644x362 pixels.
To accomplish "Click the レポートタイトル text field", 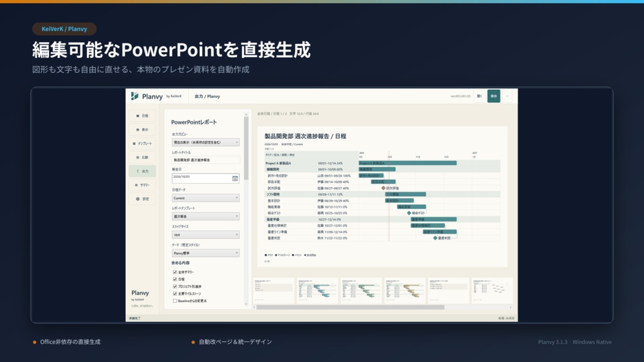I will pyautogui.click(x=206, y=160).
